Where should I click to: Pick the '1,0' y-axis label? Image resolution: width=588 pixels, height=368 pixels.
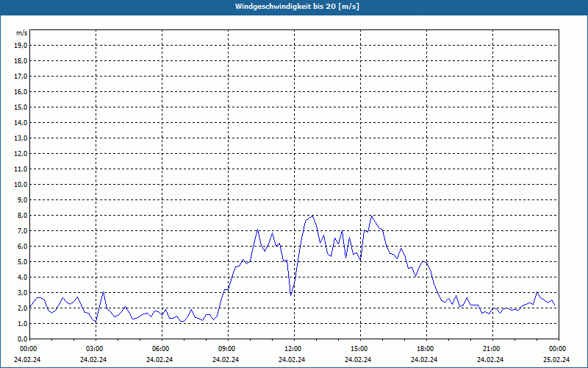(x=22, y=323)
